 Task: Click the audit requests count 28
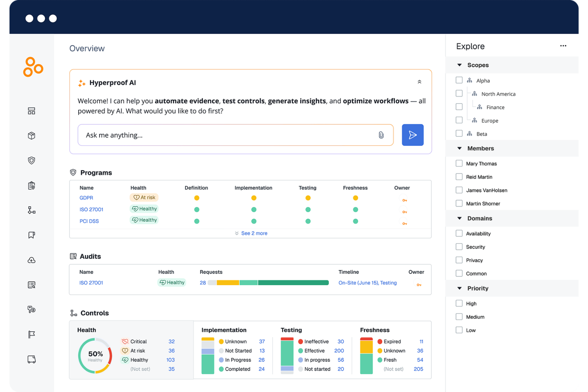point(203,283)
